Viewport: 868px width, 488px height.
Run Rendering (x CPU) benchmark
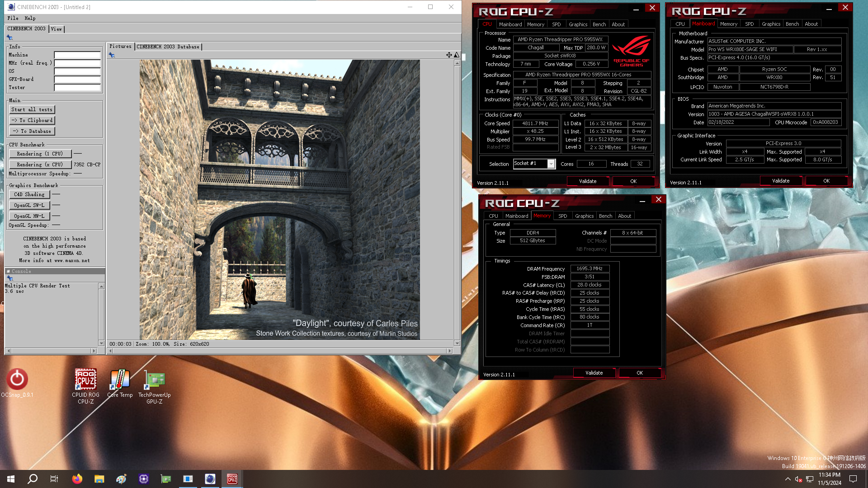pos(40,164)
